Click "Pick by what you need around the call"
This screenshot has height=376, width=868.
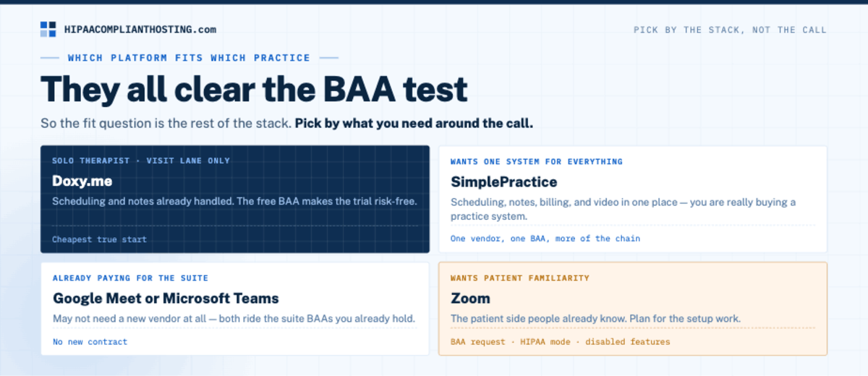click(x=414, y=123)
